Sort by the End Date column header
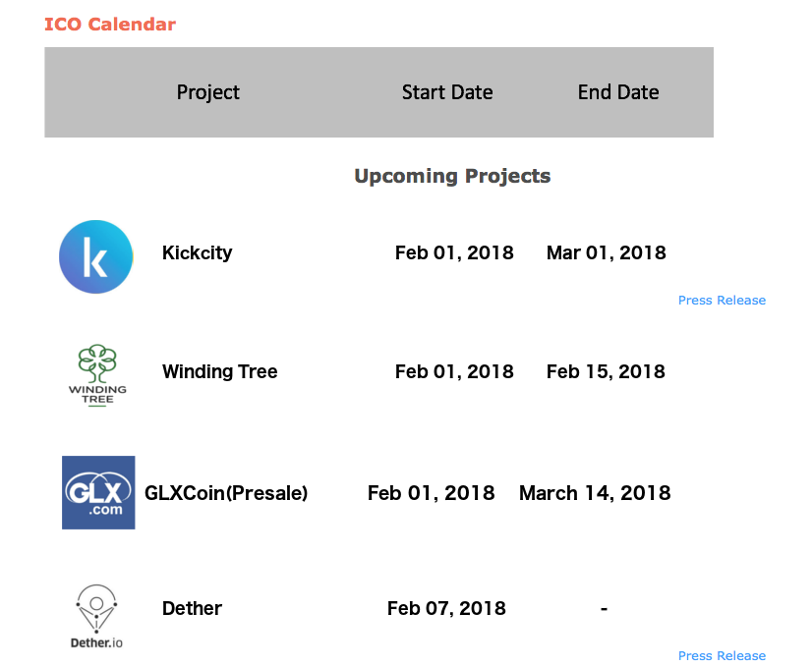This screenshot has height=667, width=812. pos(618,91)
